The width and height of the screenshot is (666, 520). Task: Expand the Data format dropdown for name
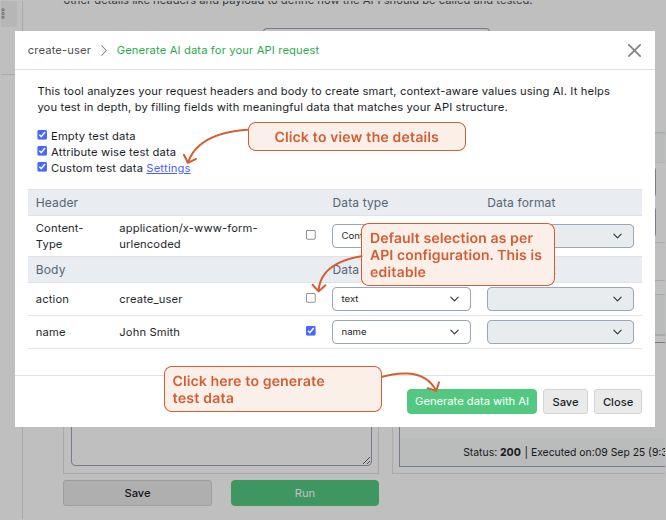click(x=560, y=331)
